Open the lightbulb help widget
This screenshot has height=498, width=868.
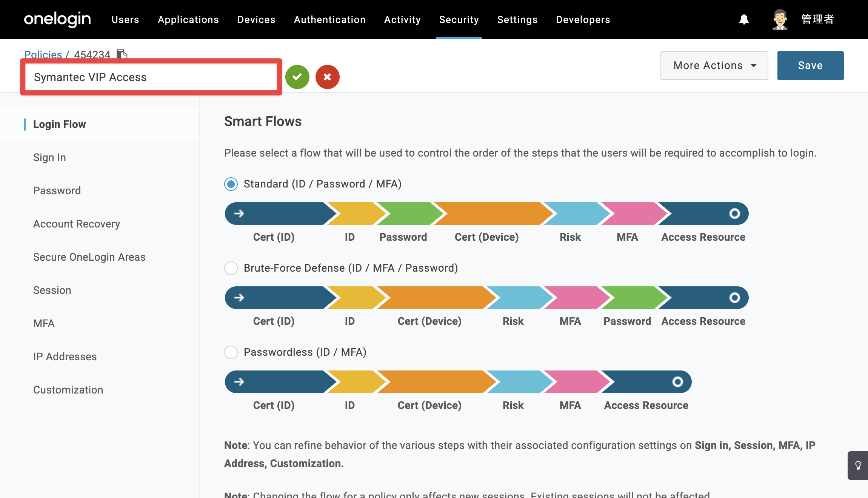858,466
